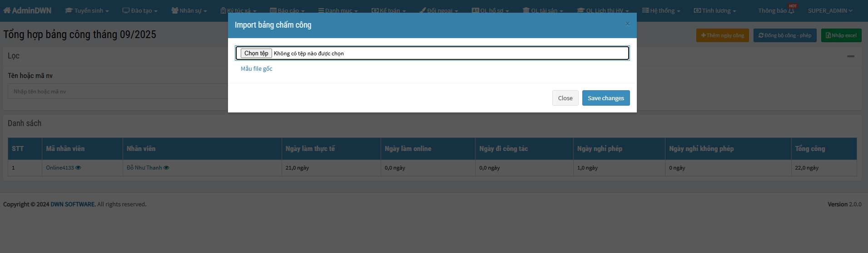Image resolution: width=868 pixels, height=253 pixels.
Task: Open the Tính lương dropdown
Action: pyautogui.click(x=715, y=10)
